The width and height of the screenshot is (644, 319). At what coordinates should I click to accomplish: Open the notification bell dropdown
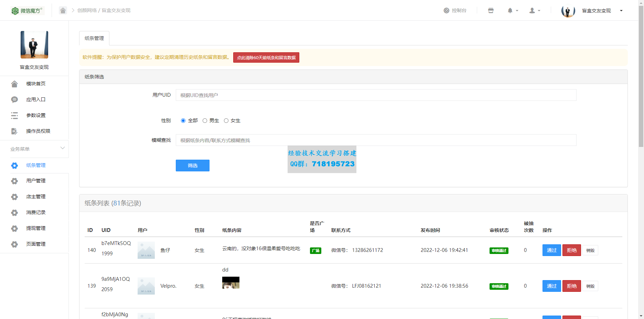512,11
